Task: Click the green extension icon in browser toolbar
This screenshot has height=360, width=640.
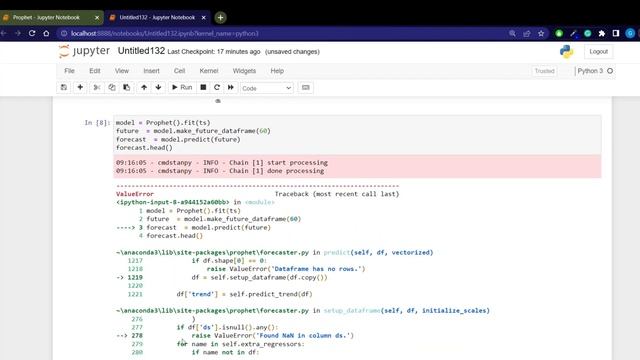Action: (x=559, y=33)
